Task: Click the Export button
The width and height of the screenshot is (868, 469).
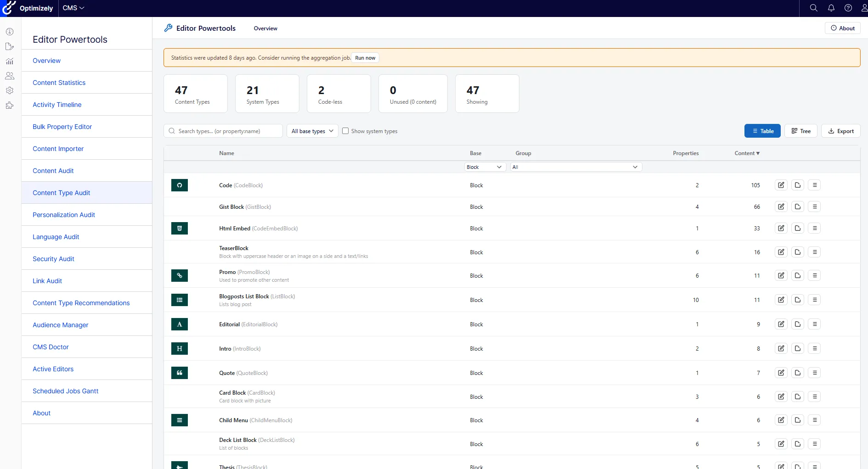Action: (x=841, y=131)
